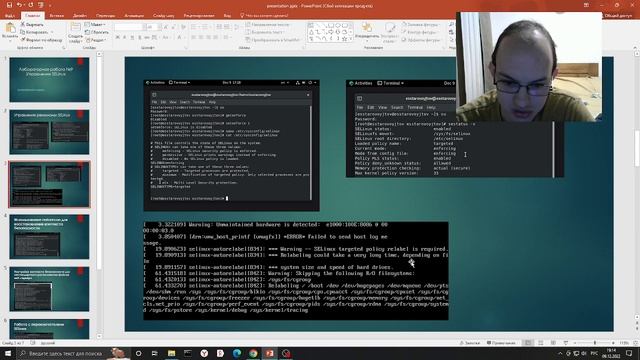Click the center paragraph alignment icon
The width and height of the screenshot is (640, 360).
[x=201, y=38]
